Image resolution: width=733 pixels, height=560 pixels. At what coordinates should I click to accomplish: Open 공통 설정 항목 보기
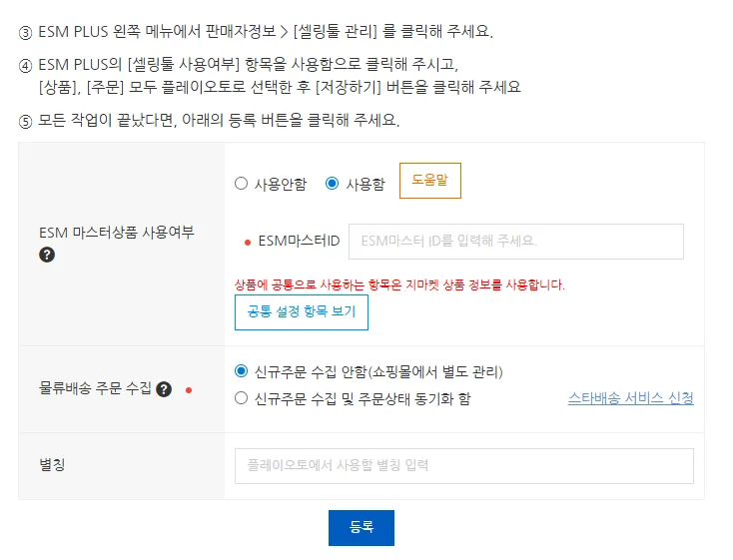[302, 312]
